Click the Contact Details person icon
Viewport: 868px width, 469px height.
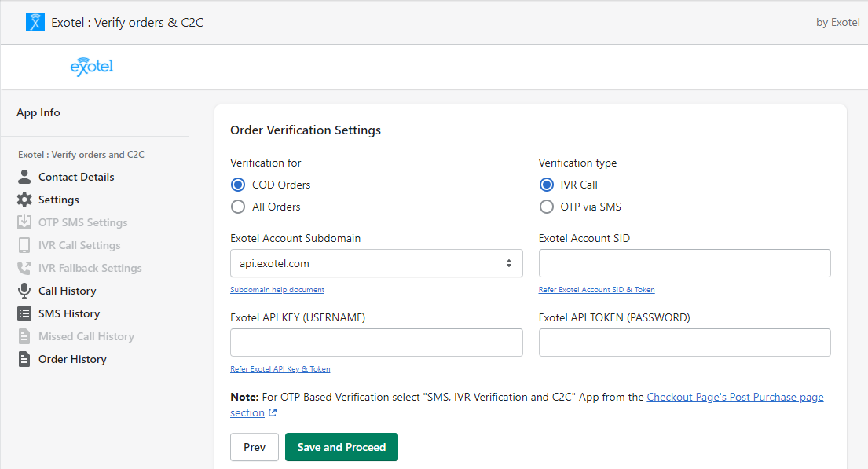tap(24, 177)
